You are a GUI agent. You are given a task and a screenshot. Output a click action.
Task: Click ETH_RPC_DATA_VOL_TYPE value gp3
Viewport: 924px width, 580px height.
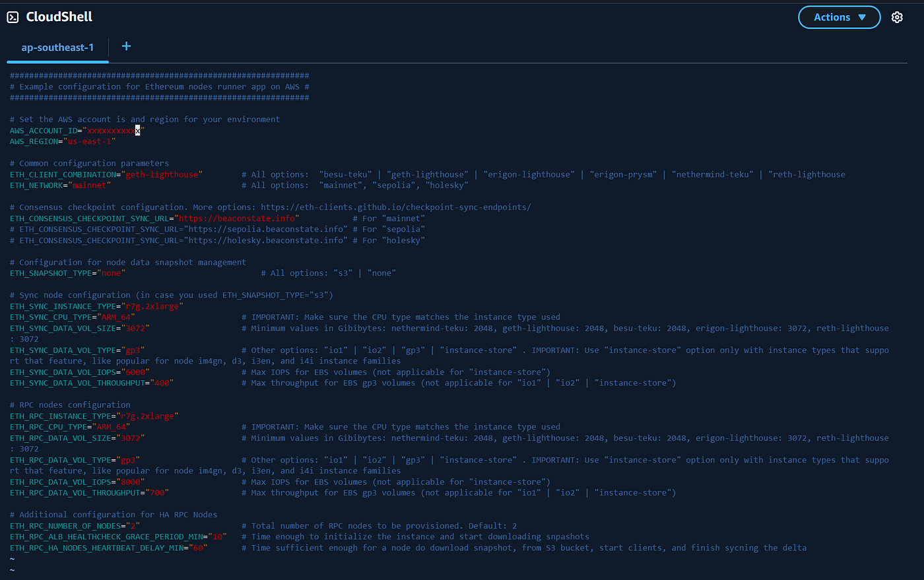tap(128, 460)
